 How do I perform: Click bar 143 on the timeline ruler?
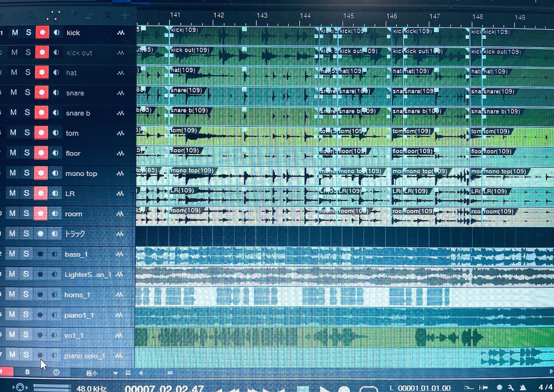[262, 15]
